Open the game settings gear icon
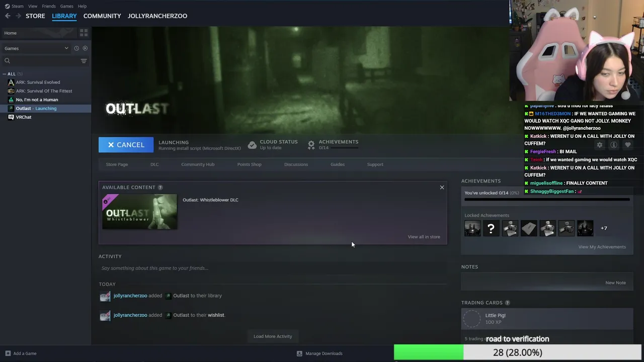The width and height of the screenshot is (644, 362). pos(600,145)
